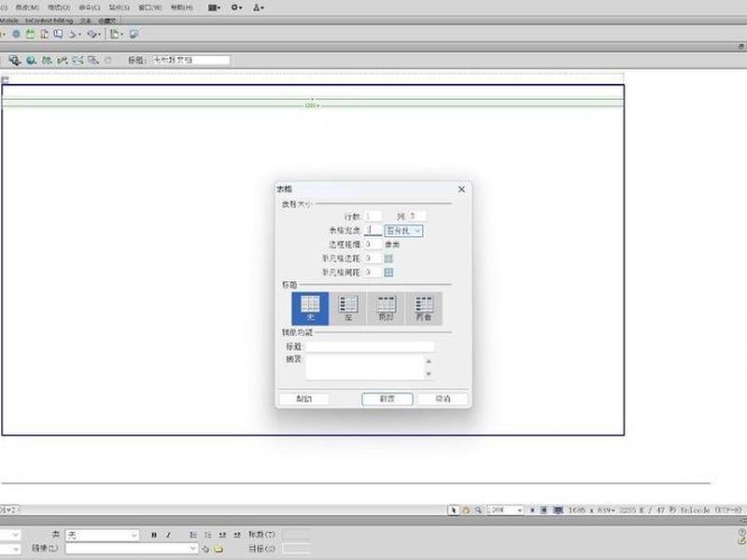Click the document title input field
The height and width of the screenshot is (560, 747).
(x=191, y=60)
